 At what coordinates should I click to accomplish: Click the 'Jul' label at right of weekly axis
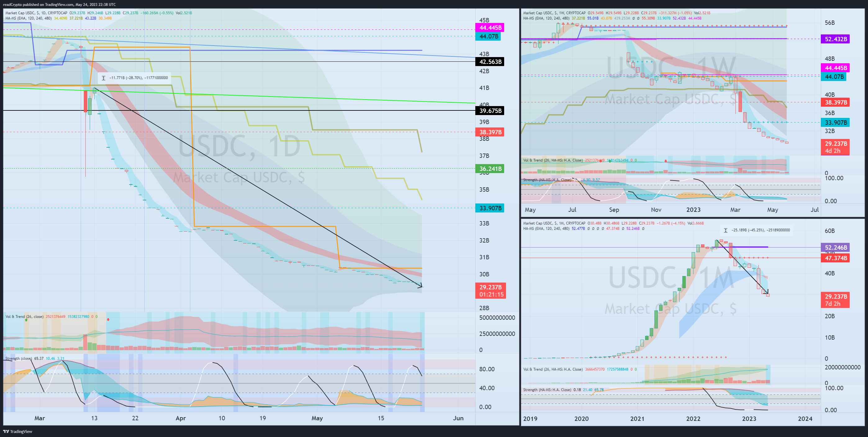coord(814,210)
